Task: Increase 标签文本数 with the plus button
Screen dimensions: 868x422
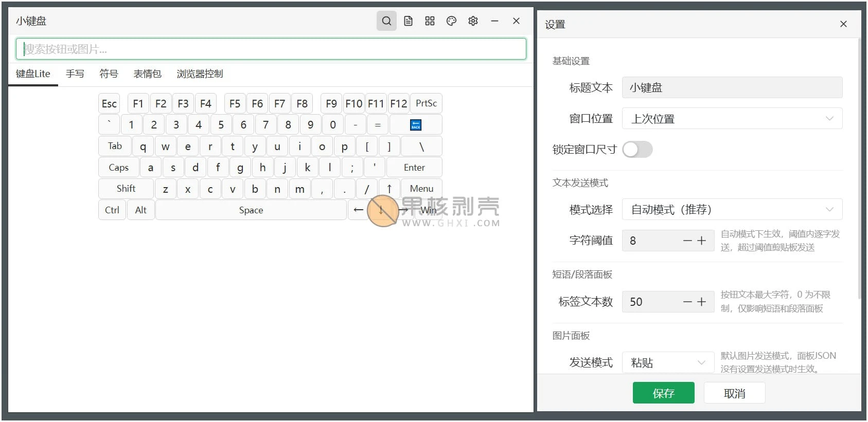Action: 702,302
